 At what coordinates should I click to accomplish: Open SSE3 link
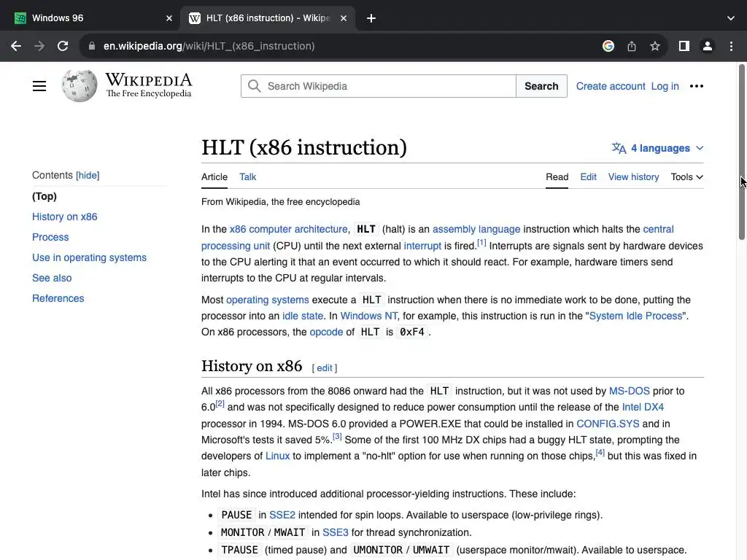tap(336, 533)
